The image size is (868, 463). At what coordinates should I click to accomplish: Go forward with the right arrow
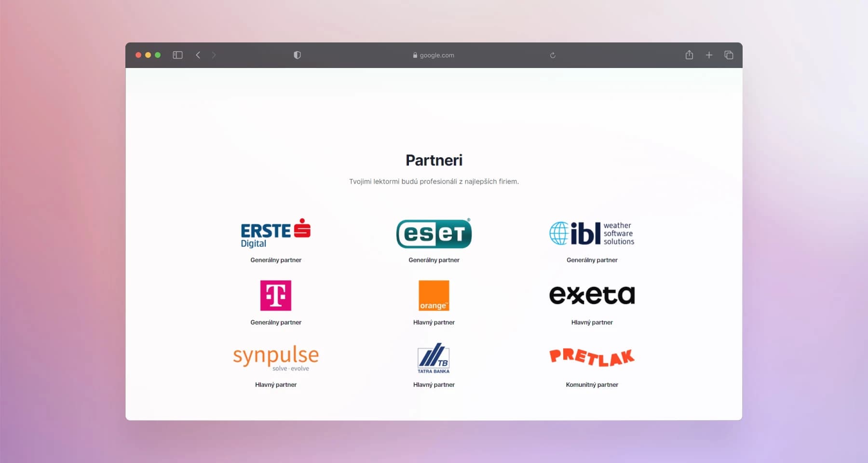pyautogui.click(x=214, y=55)
